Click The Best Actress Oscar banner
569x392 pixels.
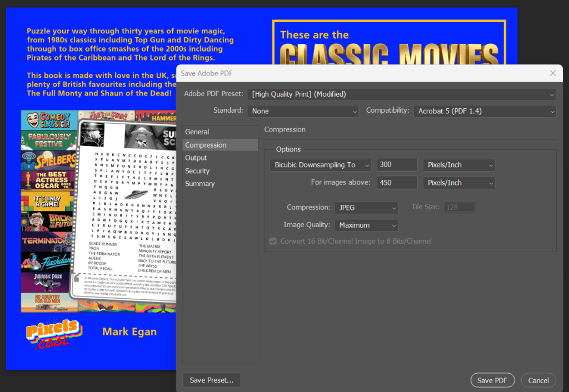pos(48,180)
